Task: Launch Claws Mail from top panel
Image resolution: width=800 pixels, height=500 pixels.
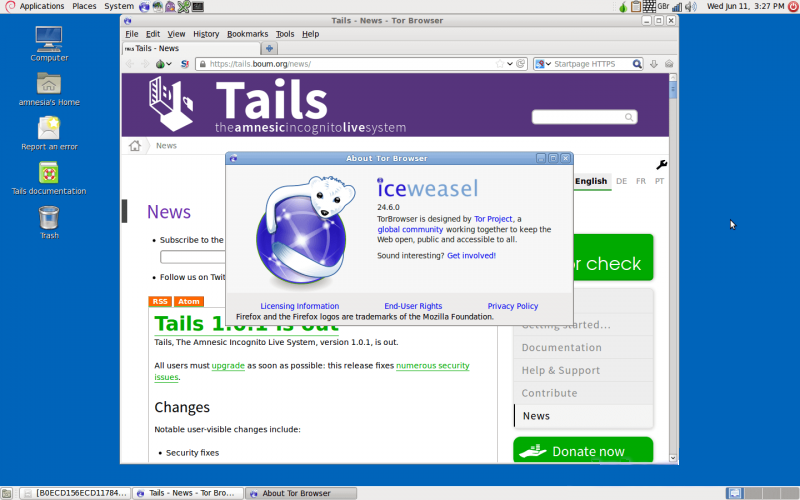Action: point(158,7)
